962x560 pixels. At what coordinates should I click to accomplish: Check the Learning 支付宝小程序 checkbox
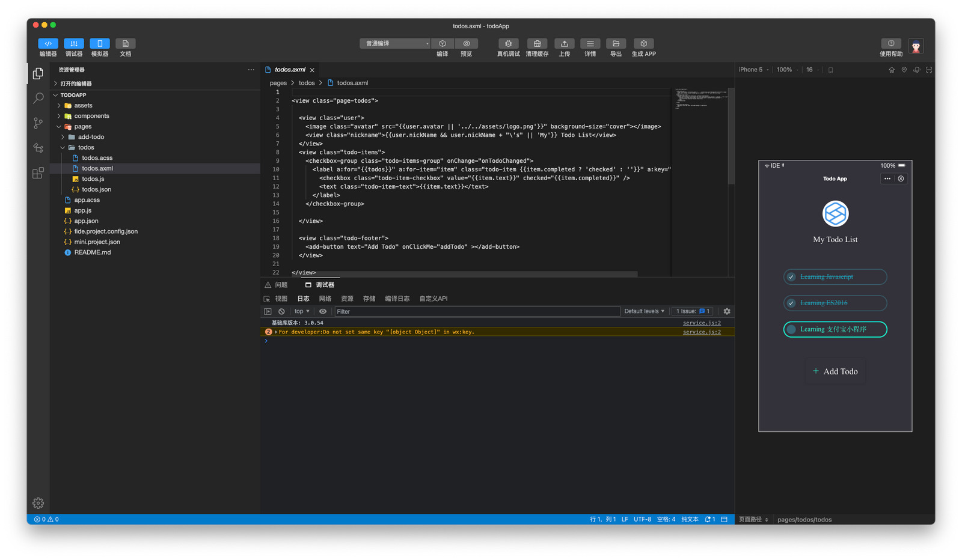click(791, 329)
